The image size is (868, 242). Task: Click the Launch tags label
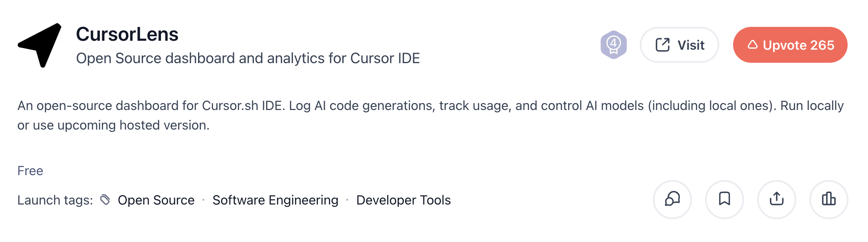pyautogui.click(x=55, y=200)
